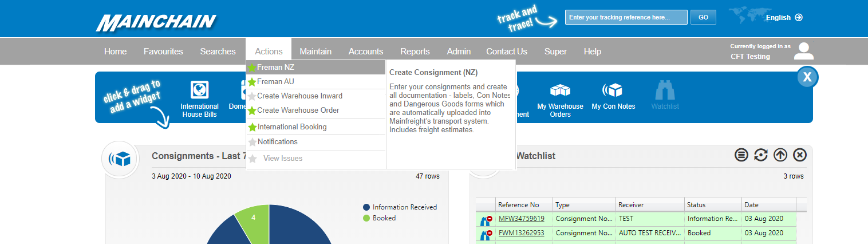
Task: Click International House Bills widget icon
Action: [199, 90]
